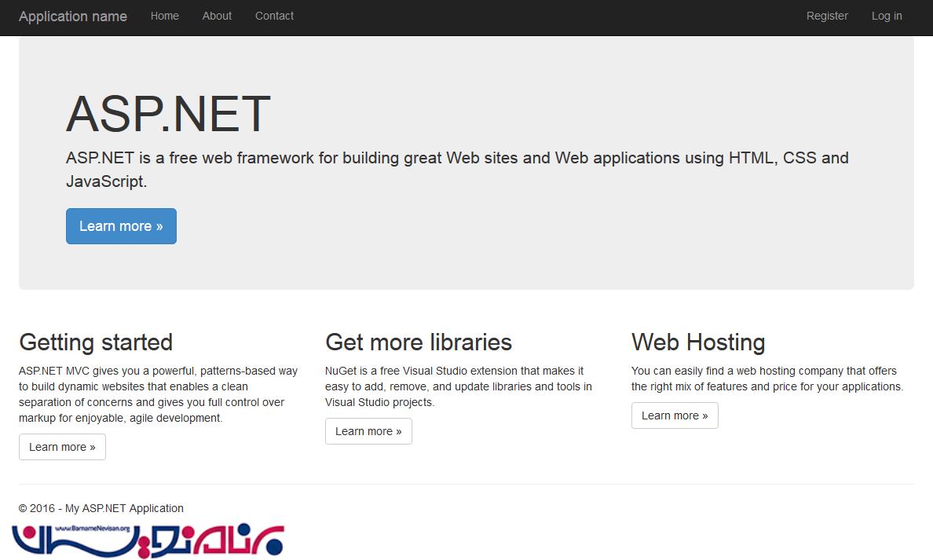
Task: Select the Getting started heading
Action: coord(96,342)
